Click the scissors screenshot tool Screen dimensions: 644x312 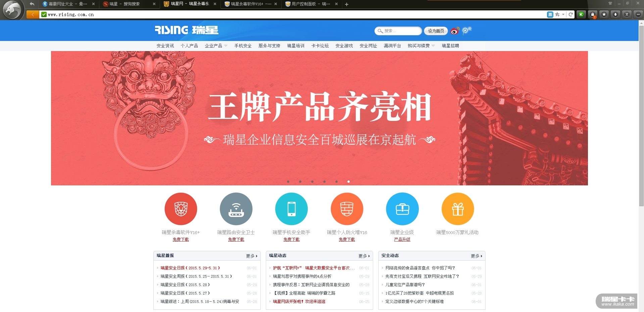click(x=627, y=14)
